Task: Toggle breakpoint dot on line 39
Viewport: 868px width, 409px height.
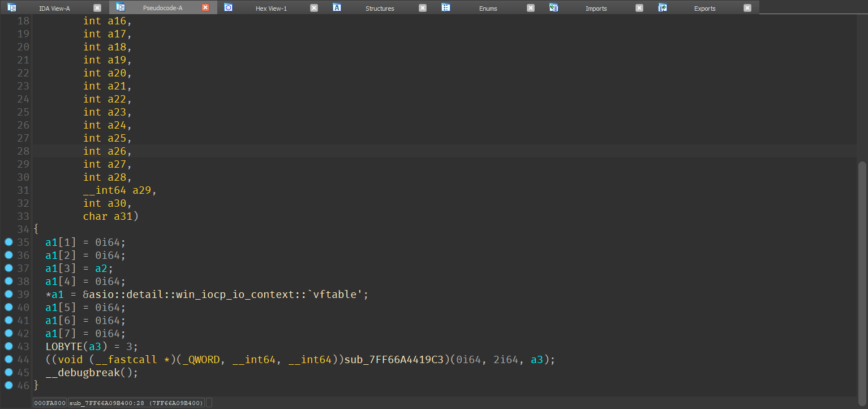Action: coord(8,294)
